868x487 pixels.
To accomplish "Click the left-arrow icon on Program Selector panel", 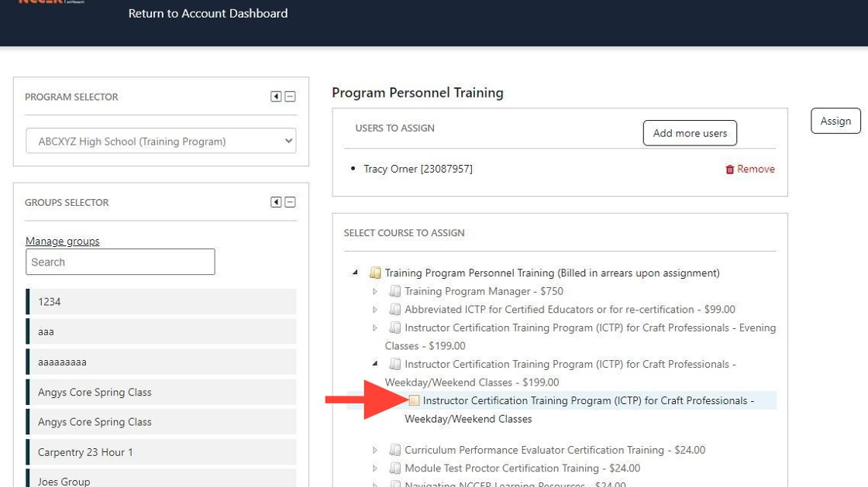I will 275,96.
